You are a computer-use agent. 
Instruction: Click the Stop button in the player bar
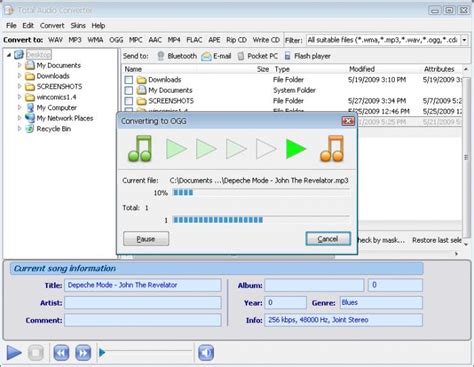click(36, 353)
